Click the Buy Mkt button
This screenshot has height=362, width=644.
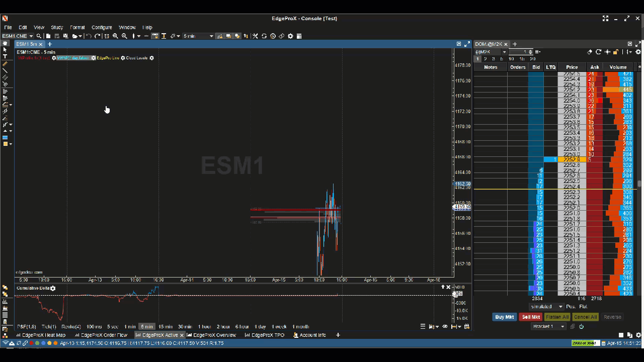505,317
